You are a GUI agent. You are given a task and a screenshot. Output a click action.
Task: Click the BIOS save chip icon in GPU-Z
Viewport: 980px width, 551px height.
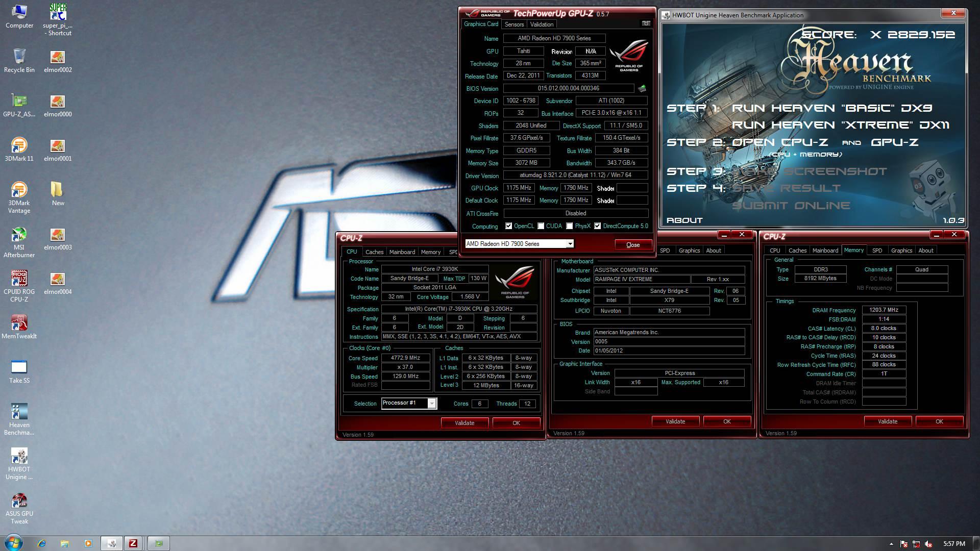pyautogui.click(x=642, y=88)
